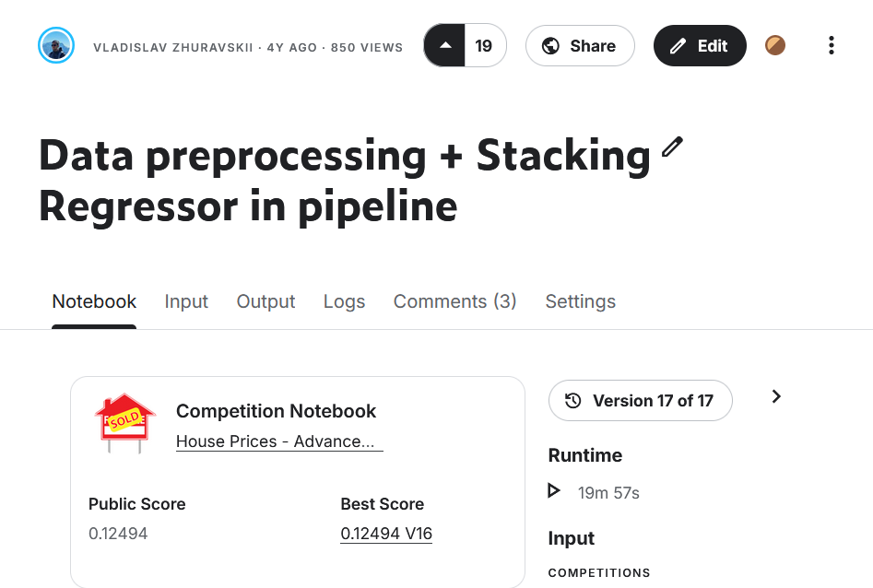Viewport: 873px width, 588px height.
Task: Open the three-dot options menu
Action: point(832,44)
